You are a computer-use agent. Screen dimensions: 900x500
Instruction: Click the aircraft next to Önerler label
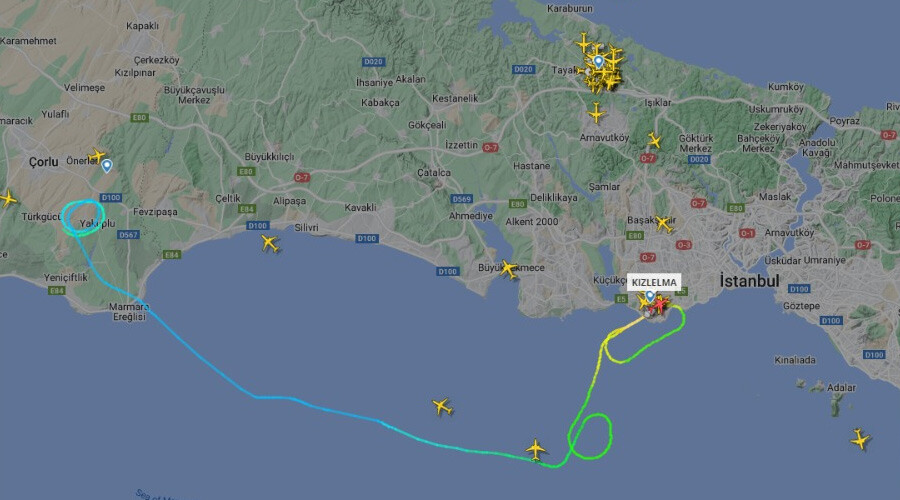[x=96, y=156]
